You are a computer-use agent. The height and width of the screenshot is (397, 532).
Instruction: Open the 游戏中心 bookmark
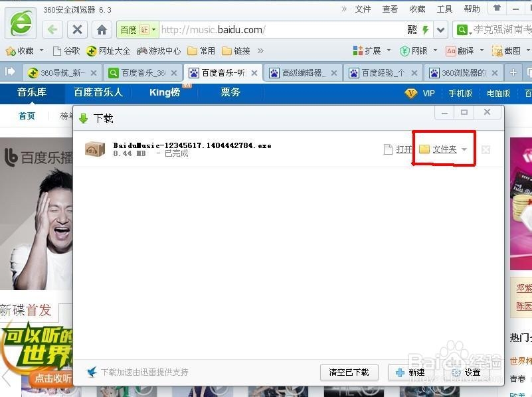point(159,51)
